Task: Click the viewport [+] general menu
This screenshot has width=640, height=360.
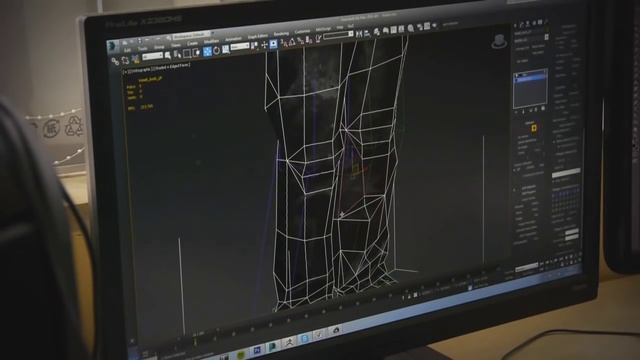Action: 125,71
